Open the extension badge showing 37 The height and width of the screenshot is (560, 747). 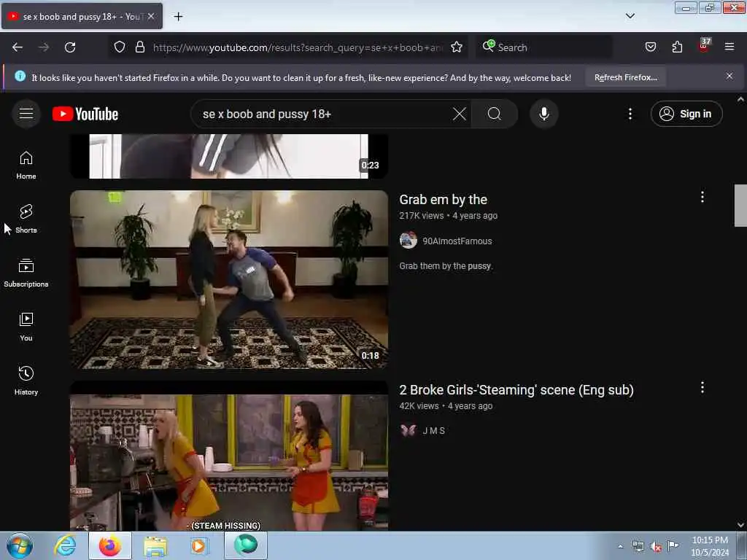coord(704,46)
